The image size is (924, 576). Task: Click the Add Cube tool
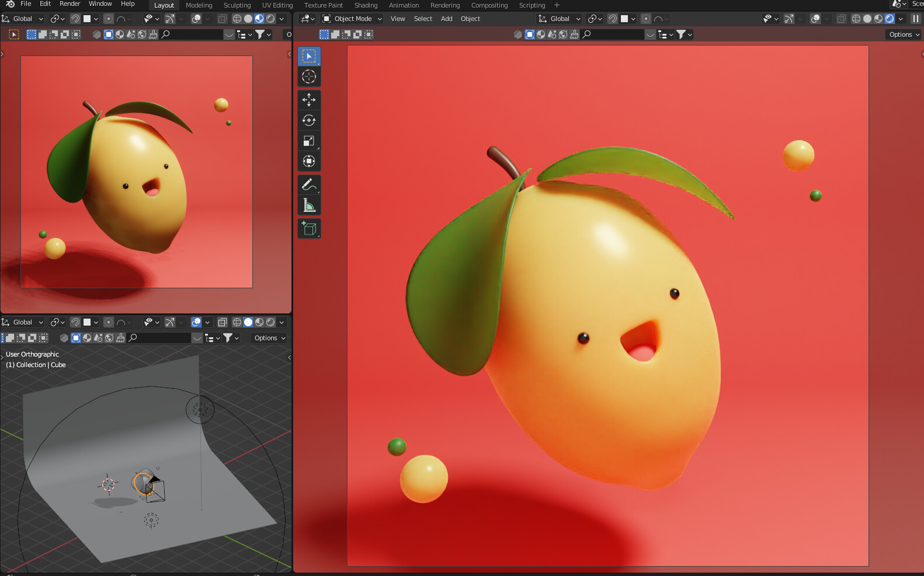pyautogui.click(x=308, y=228)
